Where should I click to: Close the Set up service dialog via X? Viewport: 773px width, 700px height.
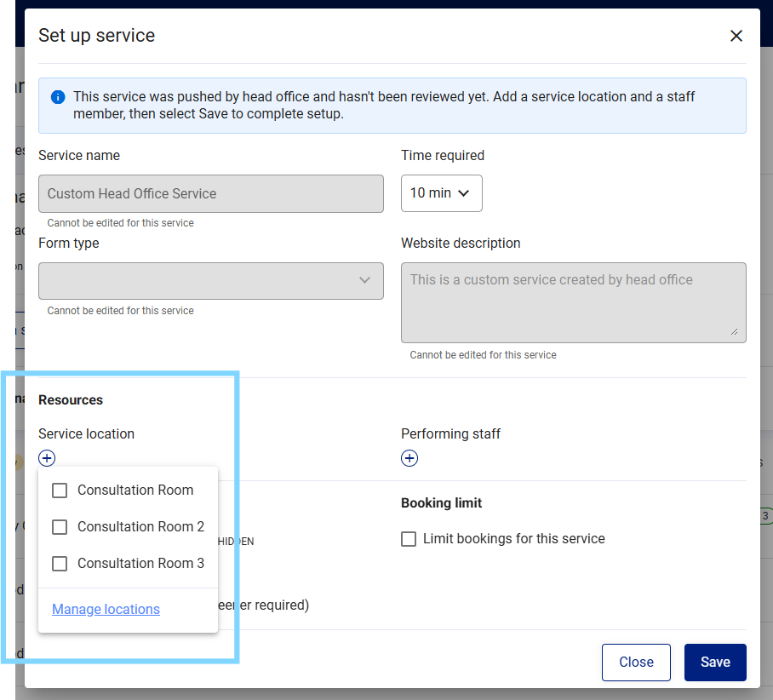point(736,36)
